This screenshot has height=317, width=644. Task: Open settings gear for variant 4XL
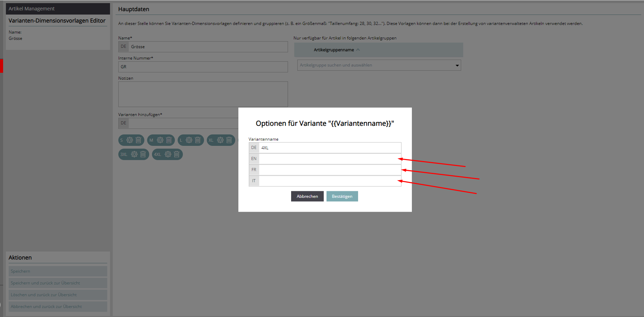coord(168,154)
